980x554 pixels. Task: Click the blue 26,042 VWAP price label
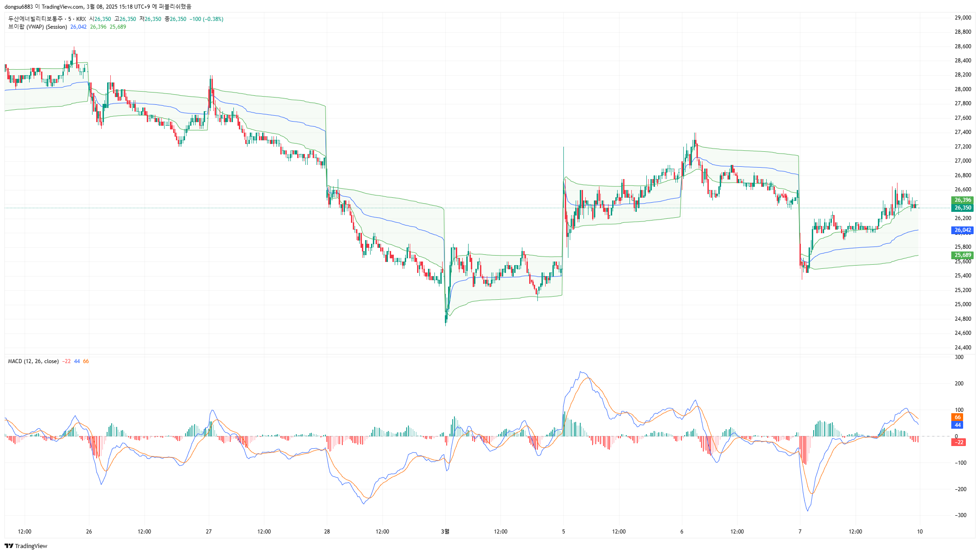point(963,230)
